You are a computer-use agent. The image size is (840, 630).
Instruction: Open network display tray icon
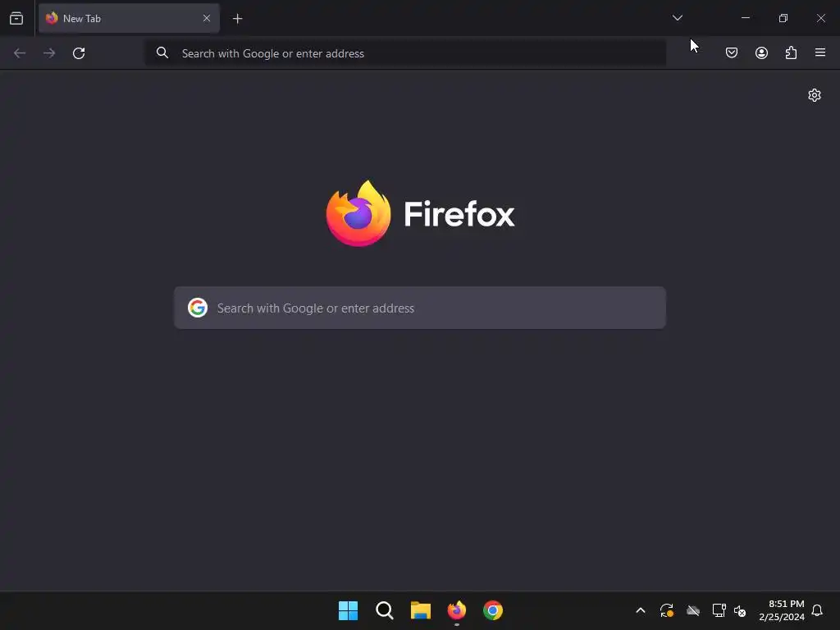click(719, 610)
